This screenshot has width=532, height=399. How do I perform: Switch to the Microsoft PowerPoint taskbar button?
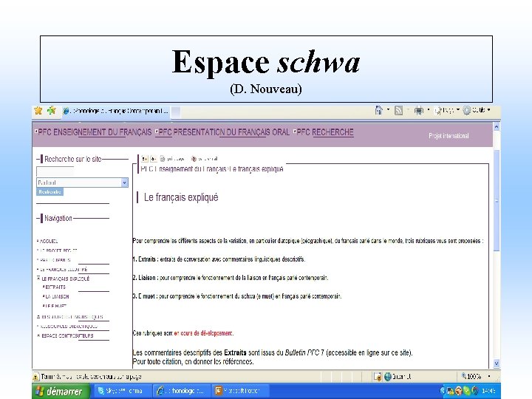tap(239, 391)
